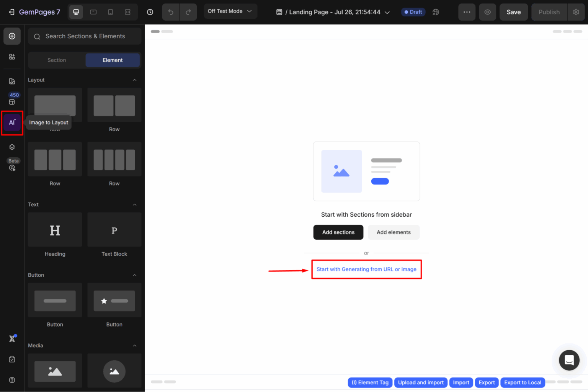Preview the page with the eye icon

point(487,12)
